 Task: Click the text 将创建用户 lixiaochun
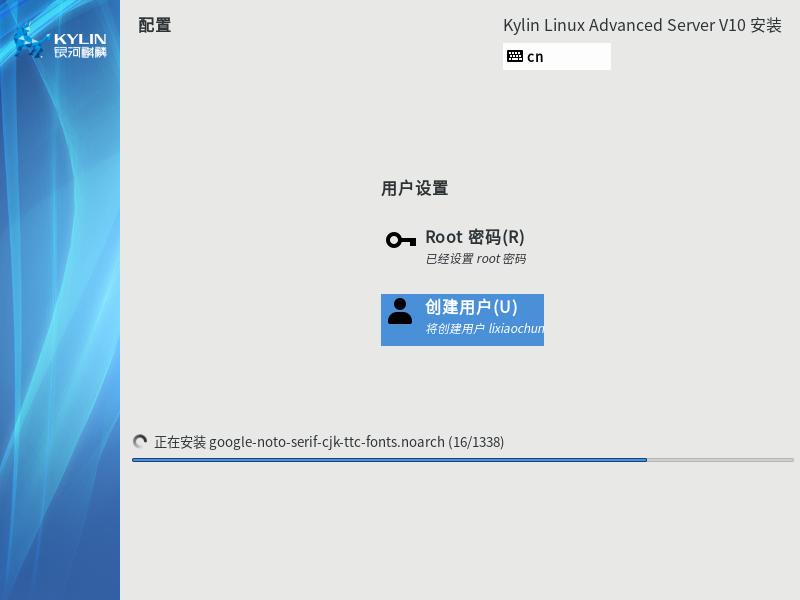click(x=485, y=329)
